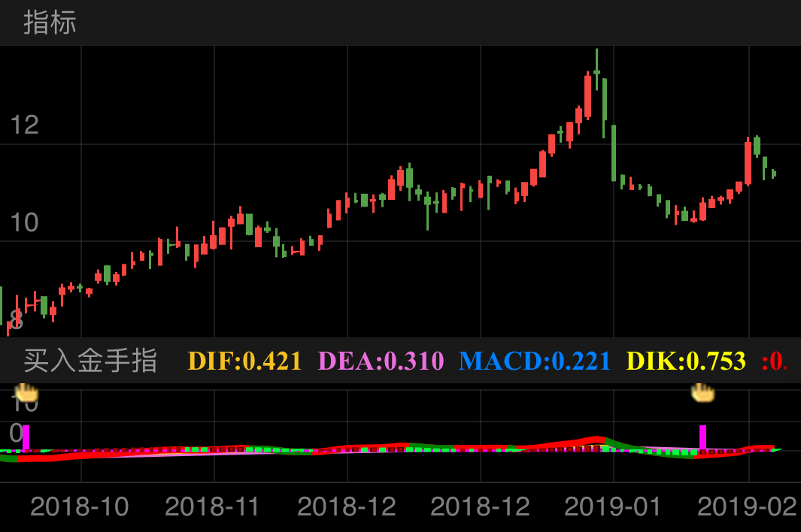This screenshot has width=801, height=532.
Task: Click the left golden hand buy signal icon
Action: click(x=26, y=391)
